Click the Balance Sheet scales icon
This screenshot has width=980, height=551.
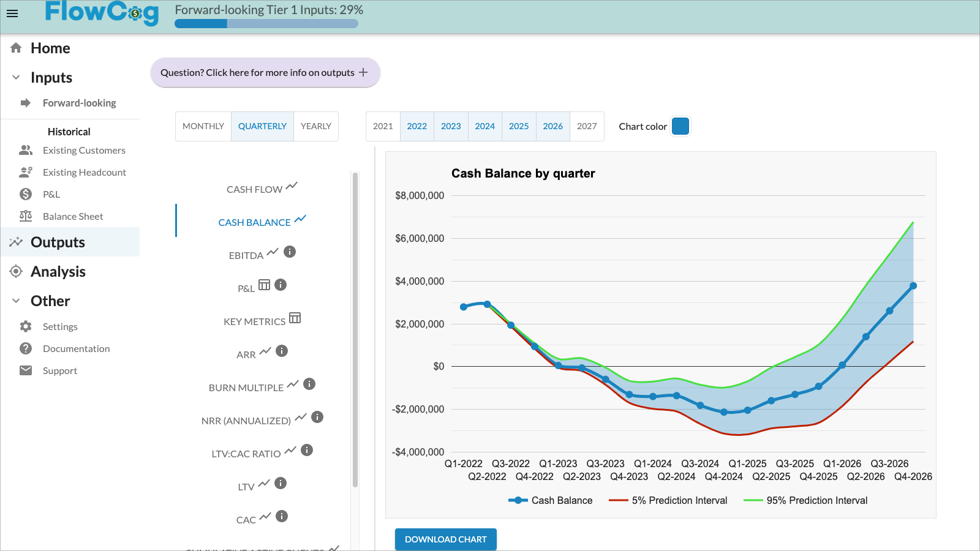25,216
